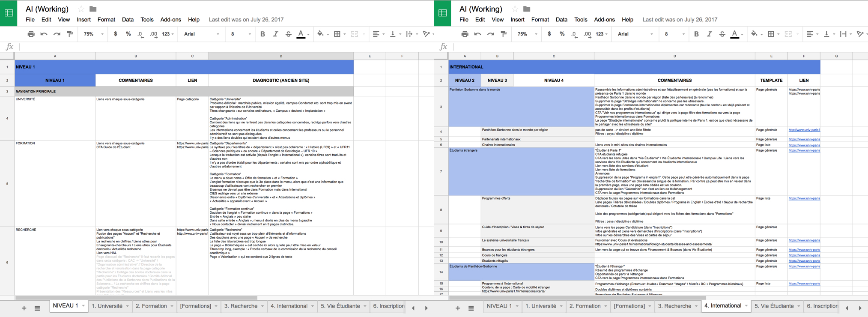Screen dimensions: 868x317
Task: Click the move to folder icon in the left window
Action: pyautogui.click(x=93, y=9)
